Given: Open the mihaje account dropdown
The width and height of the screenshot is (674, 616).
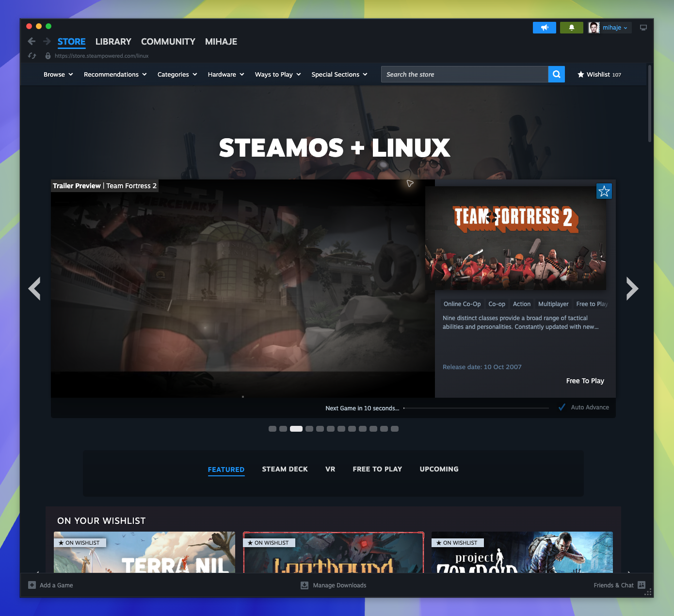Looking at the screenshot, I should coord(615,28).
